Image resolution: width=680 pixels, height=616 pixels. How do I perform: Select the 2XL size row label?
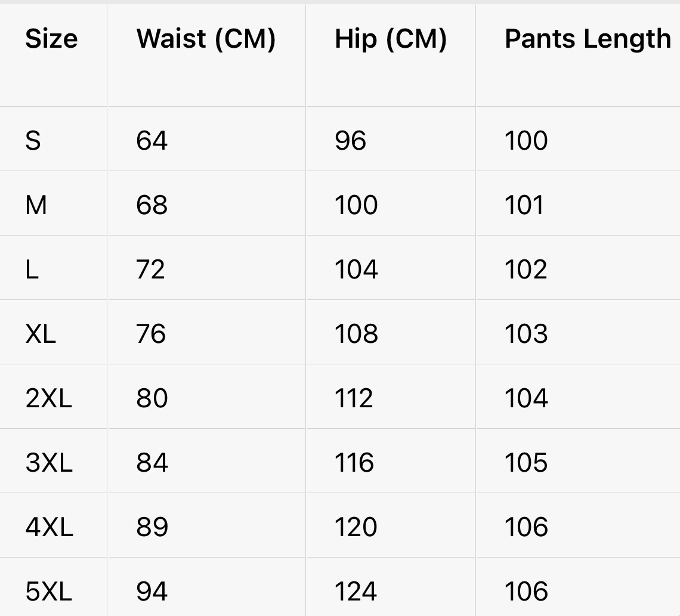[48, 398]
